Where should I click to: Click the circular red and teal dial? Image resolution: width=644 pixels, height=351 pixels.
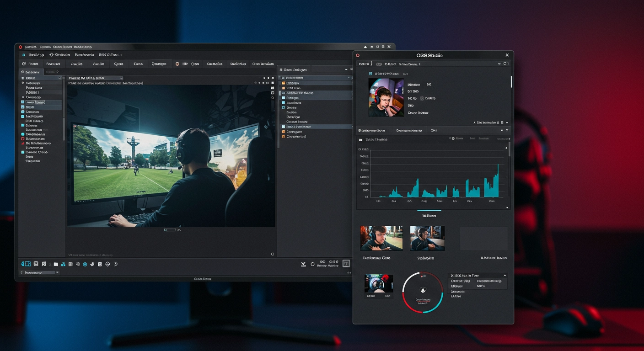click(423, 292)
